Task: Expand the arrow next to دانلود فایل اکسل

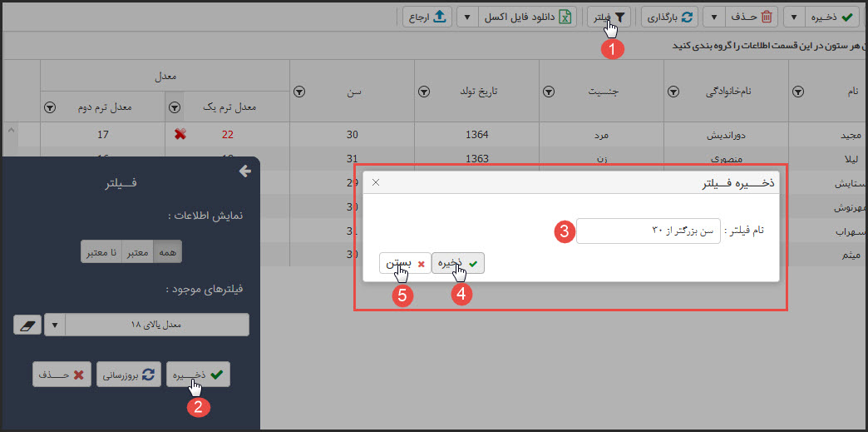Action: 467,16
